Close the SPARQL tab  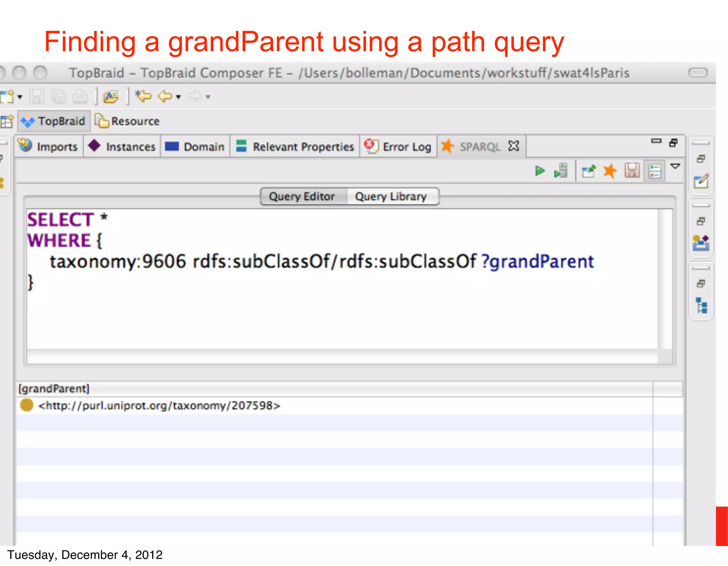(514, 146)
